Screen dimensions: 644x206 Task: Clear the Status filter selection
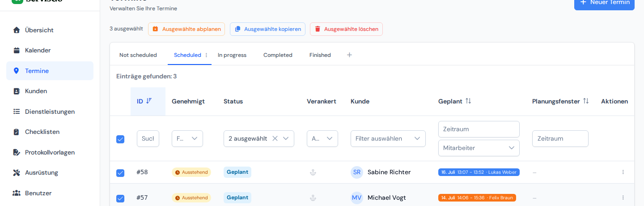(x=275, y=138)
